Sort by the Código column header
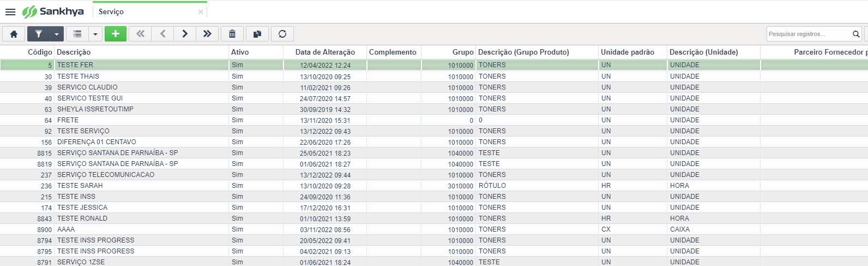The width and height of the screenshot is (868, 266). click(x=27, y=52)
